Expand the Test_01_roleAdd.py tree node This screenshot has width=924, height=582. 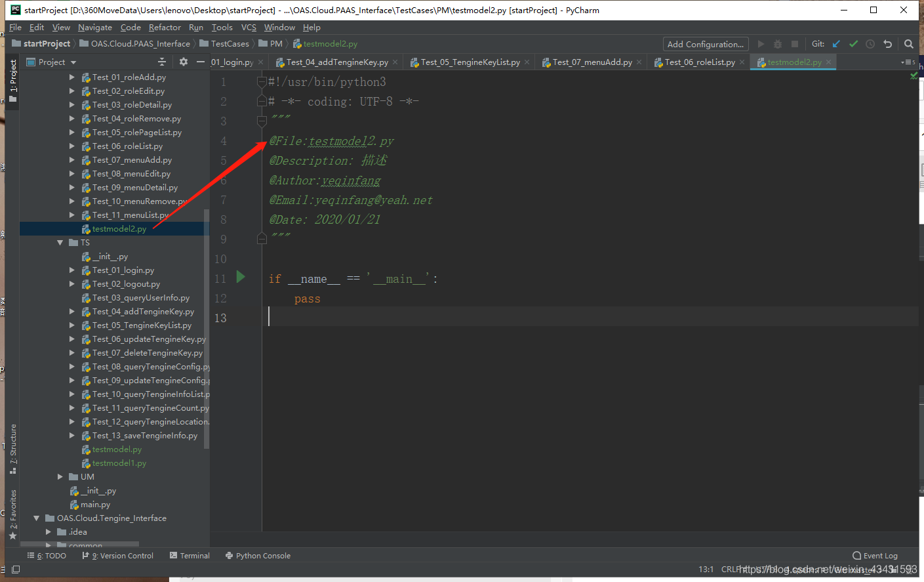pyautogui.click(x=72, y=77)
